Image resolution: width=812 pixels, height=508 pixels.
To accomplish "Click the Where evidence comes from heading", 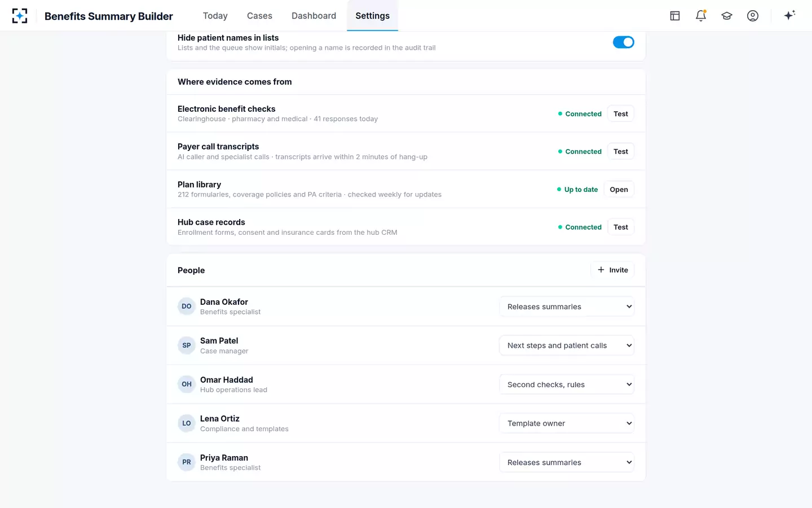I will [x=235, y=82].
